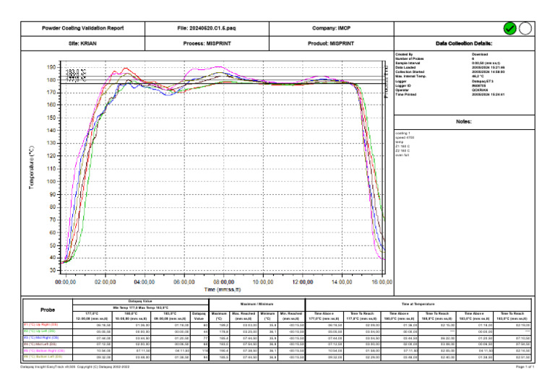Viewport: 555px width, 392px height.
Task: Click the 'Datapaq Insight EasyTrack' copyright footer
Action: [x=74, y=367]
